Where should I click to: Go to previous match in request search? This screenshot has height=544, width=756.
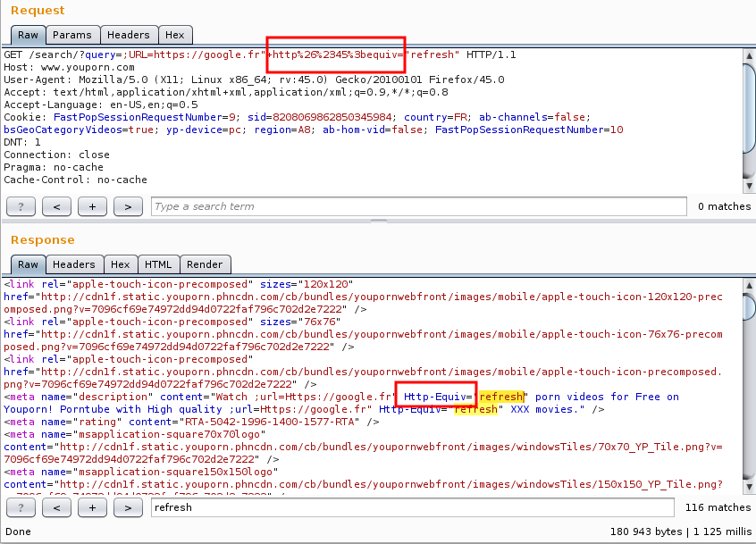coord(56,206)
